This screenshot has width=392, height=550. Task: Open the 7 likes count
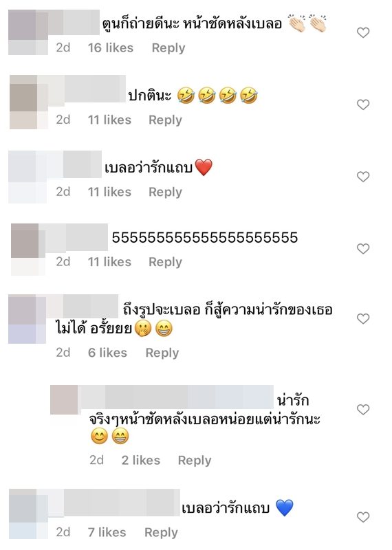(x=107, y=532)
